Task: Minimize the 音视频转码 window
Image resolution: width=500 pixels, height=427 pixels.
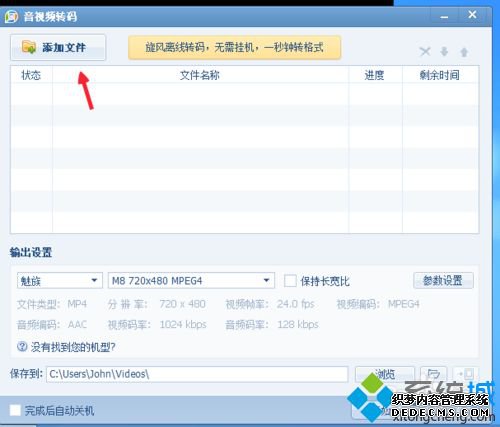Action: tap(444, 16)
